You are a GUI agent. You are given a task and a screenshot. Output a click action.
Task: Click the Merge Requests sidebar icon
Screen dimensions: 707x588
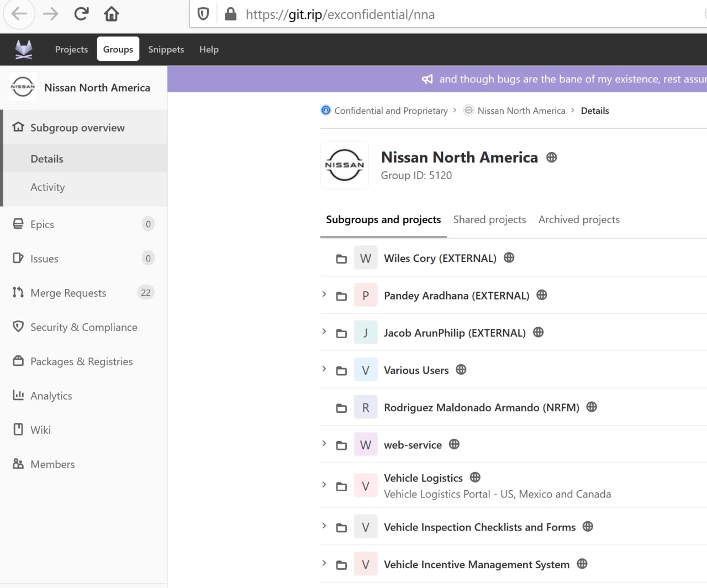point(18,292)
